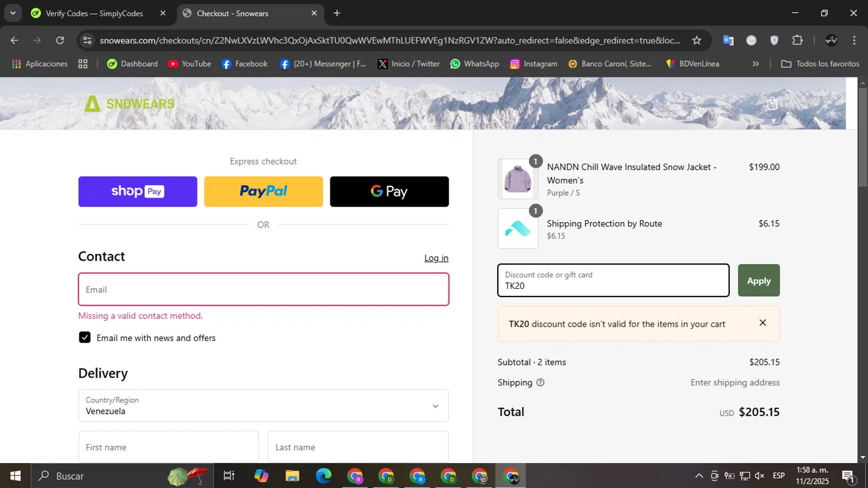Viewport: 868px width, 488px height.
Task: Open the Google Translate extension icon
Action: (729, 41)
